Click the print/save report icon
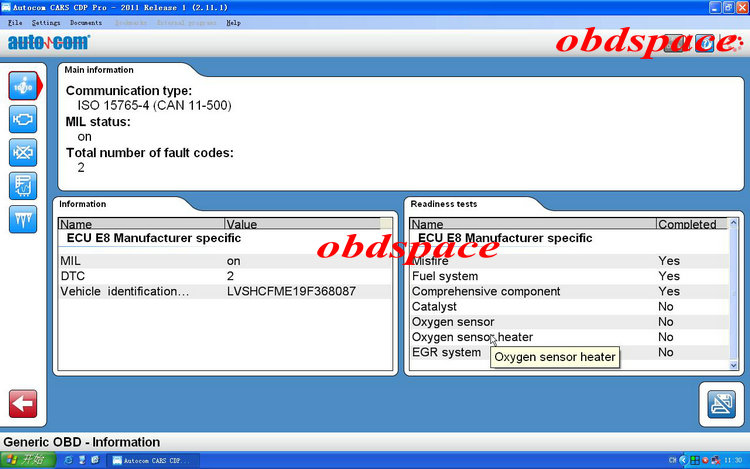 point(721,404)
